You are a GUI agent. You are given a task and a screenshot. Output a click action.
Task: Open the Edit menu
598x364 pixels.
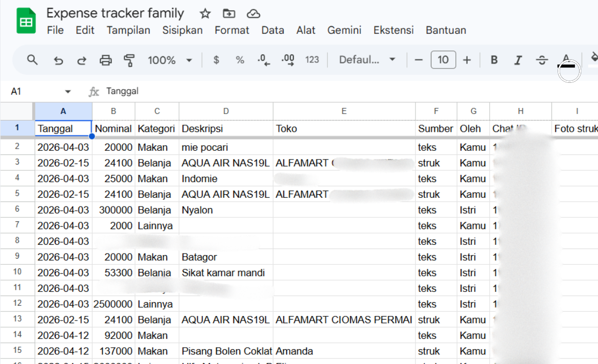pos(85,30)
